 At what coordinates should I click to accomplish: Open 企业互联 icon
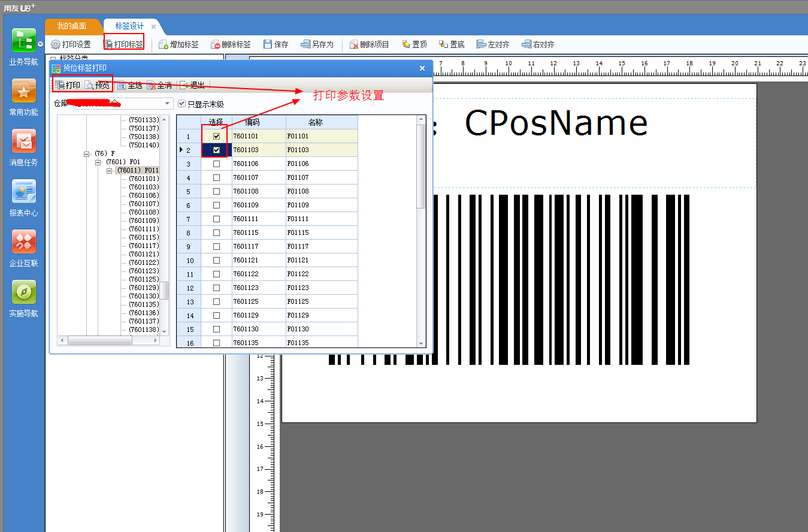click(x=24, y=242)
